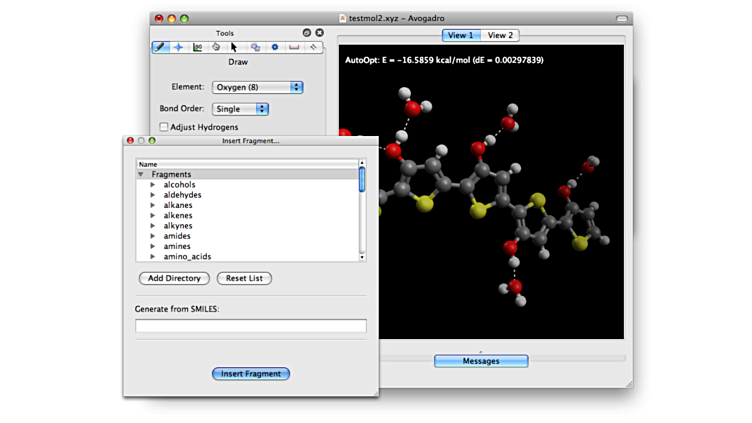Select the Auto Rotate tool
752x423 pixels.
pyautogui.click(x=255, y=47)
